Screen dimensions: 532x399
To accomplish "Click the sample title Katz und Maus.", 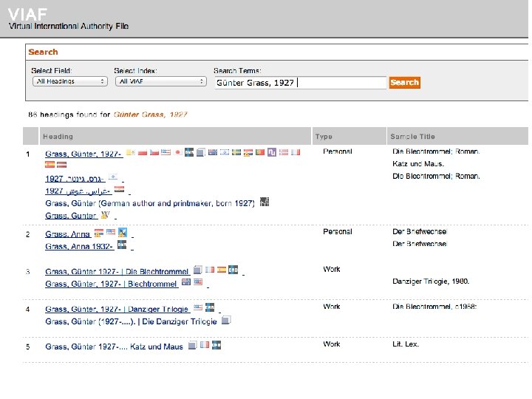I will click(418, 163).
